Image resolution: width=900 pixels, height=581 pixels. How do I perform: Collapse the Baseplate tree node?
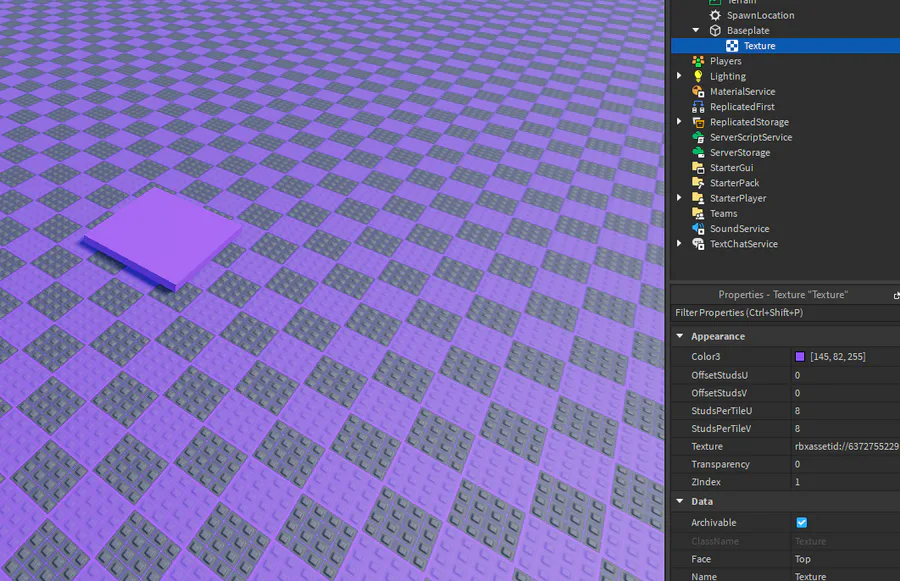click(x=696, y=30)
